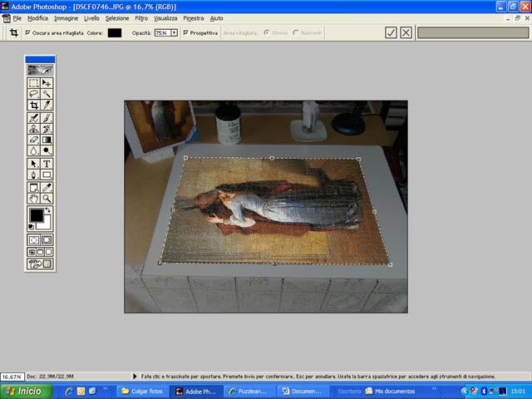The width and height of the screenshot is (532, 399).
Task: Jump to ImageReady button
Action: (40, 264)
